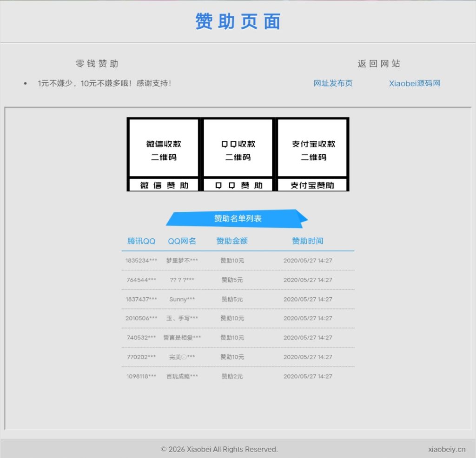Select nickname ?? ? ?***
The image size is (476, 458).
(x=182, y=280)
